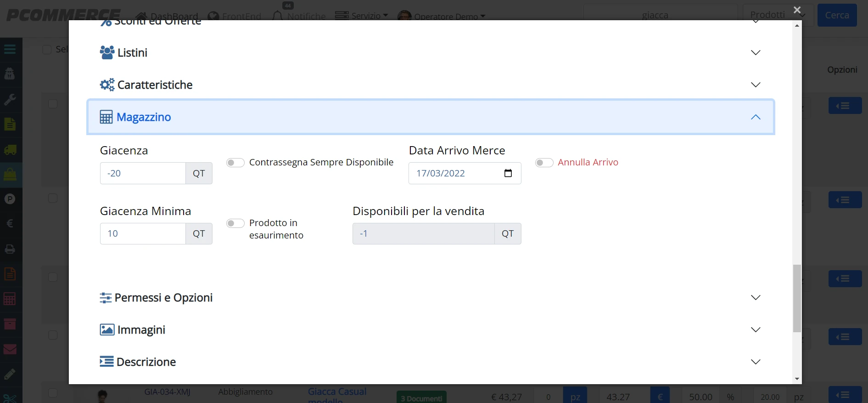Select the truck shipping sidebar icon
This screenshot has height=403, width=868.
[10, 150]
